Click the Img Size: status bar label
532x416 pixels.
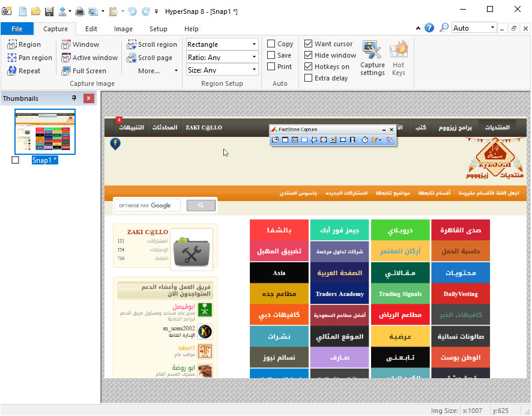point(444,411)
